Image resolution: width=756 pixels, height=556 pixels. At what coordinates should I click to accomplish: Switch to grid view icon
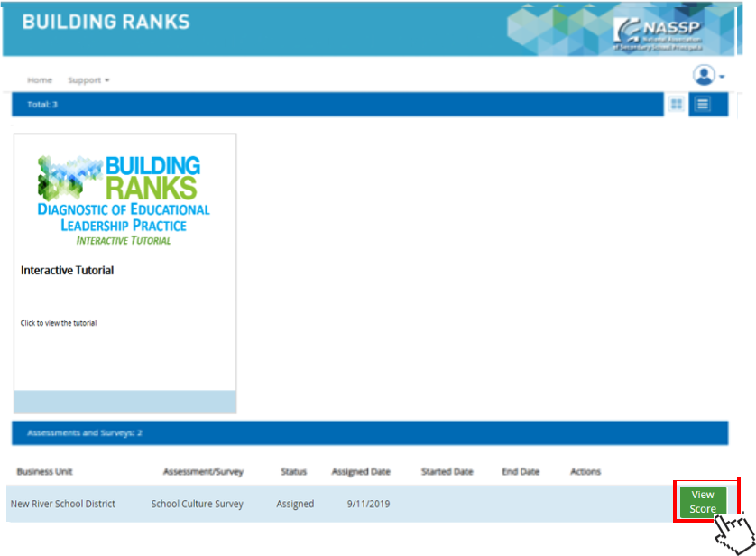click(677, 104)
